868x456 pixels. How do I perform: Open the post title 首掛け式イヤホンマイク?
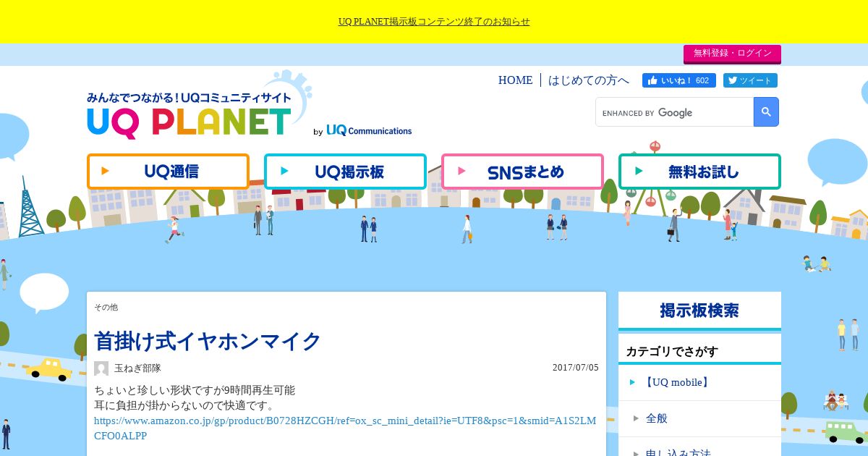(x=208, y=341)
